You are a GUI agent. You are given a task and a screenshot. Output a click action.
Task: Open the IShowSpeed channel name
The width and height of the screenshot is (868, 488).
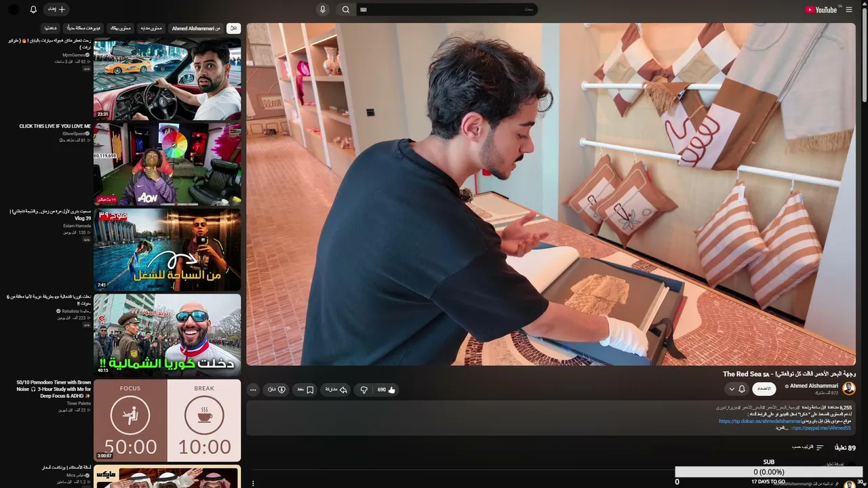point(74,134)
